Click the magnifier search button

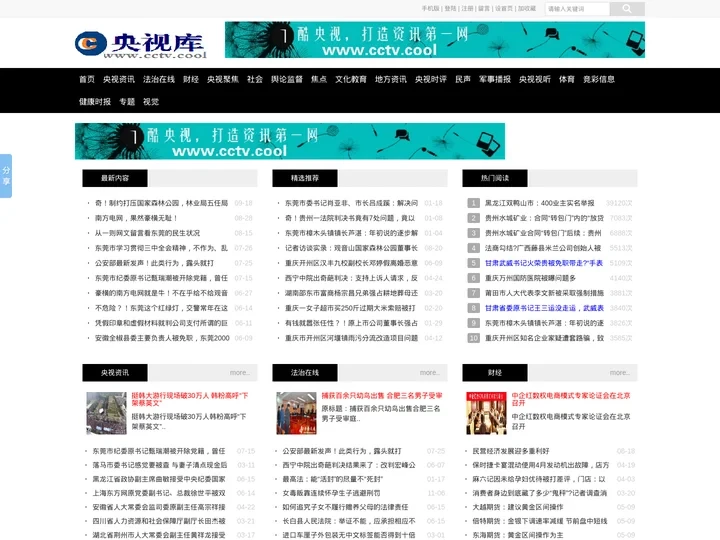click(x=627, y=9)
